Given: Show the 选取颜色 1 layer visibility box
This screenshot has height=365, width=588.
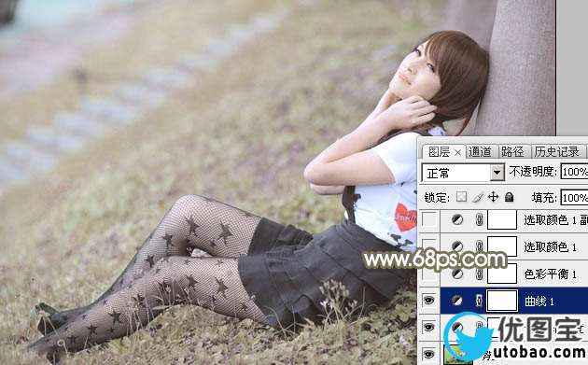Looking at the screenshot, I should (429, 246).
